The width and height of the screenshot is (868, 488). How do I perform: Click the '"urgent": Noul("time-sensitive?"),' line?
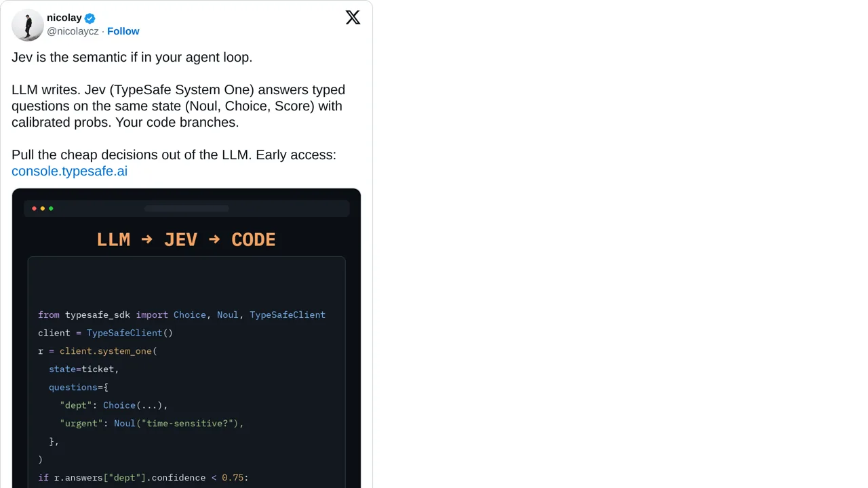click(x=151, y=423)
